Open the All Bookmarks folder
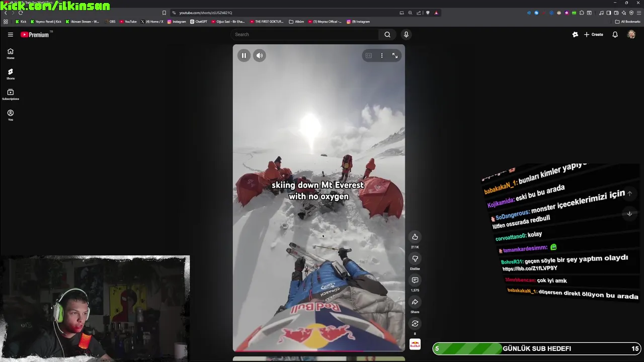 coord(628,22)
